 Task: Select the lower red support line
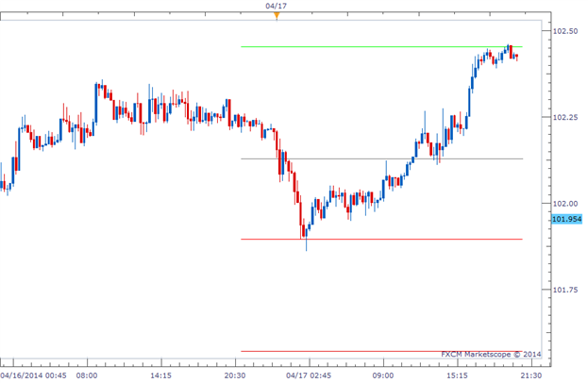tap(381, 352)
